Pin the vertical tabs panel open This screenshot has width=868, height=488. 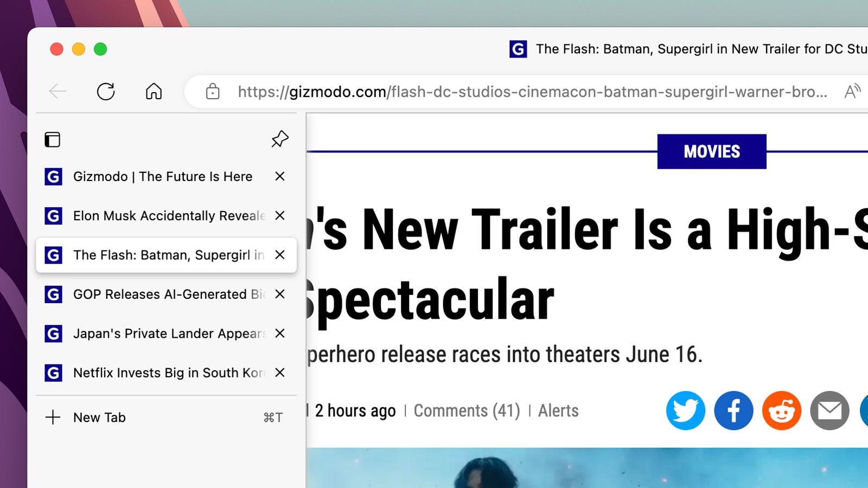pos(279,139)
